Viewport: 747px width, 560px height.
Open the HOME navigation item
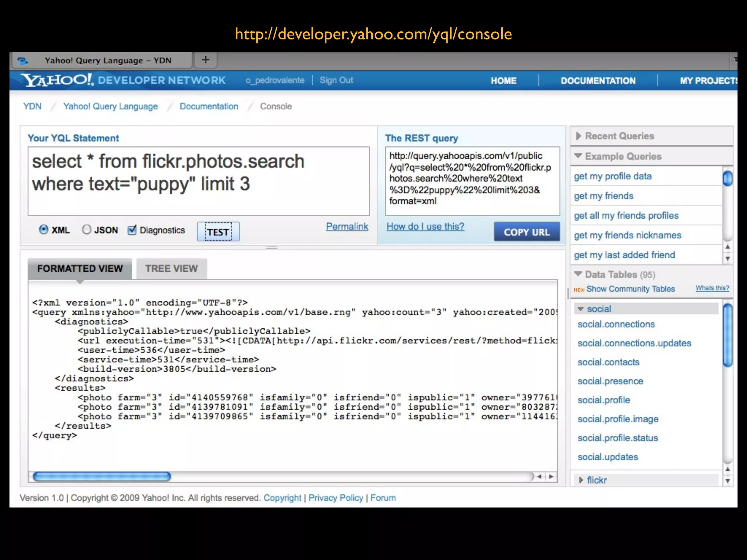point(503,81)
